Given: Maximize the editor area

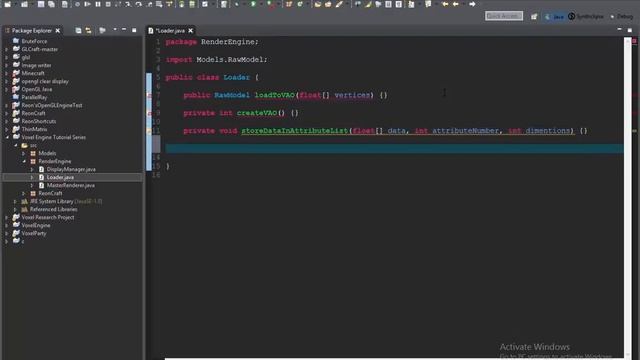Looking at the screenshot, I should 630,30.
